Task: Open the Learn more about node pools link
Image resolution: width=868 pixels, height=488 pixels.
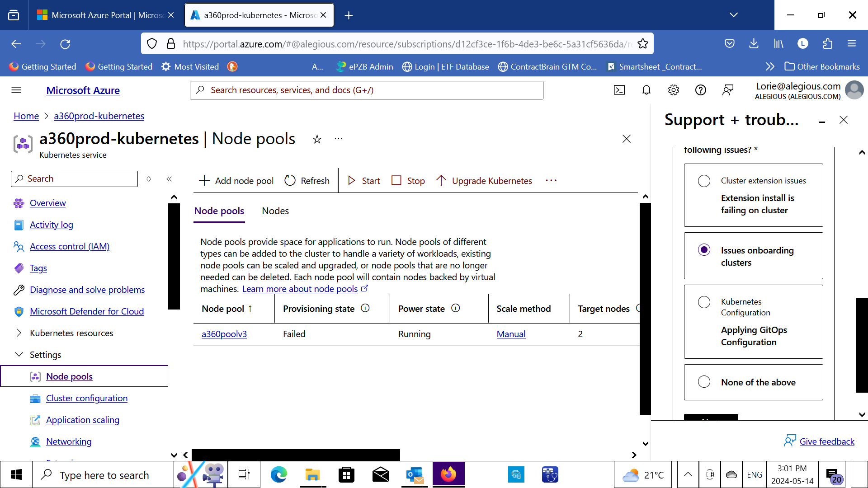Action: pos(300,289)
